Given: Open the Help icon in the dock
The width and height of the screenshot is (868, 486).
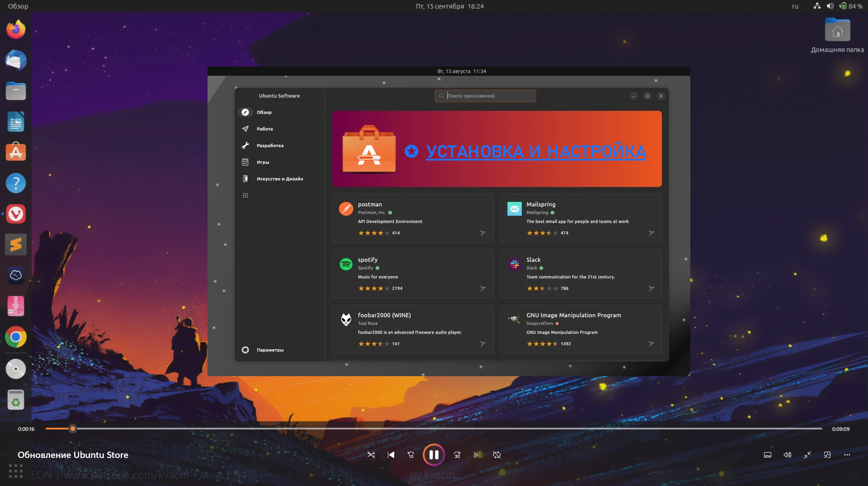Looking at the screenshot, I should click(x=16, y=183).
